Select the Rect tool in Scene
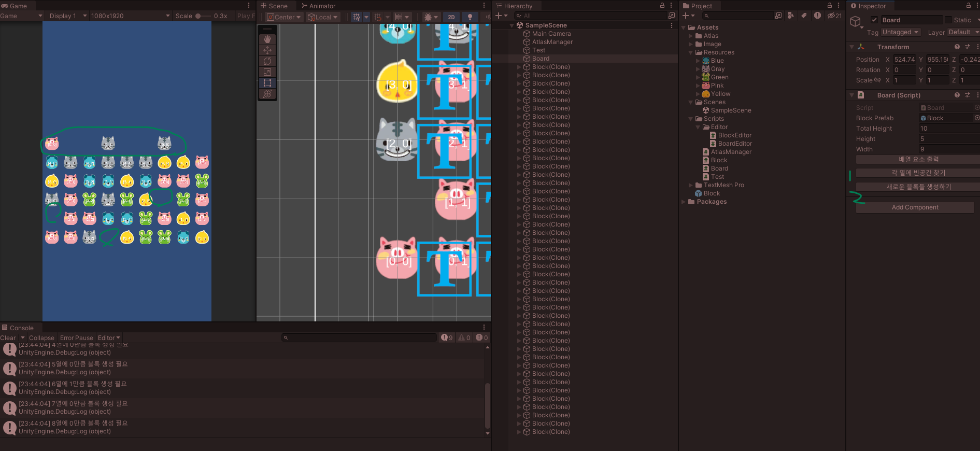 [267, 83]
